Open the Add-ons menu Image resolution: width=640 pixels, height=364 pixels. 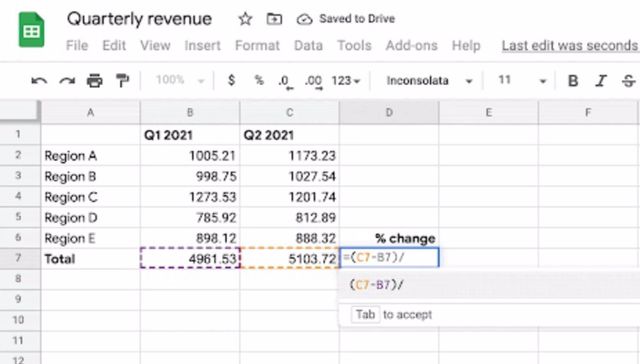pyautogui.click(x=411, y=45)
